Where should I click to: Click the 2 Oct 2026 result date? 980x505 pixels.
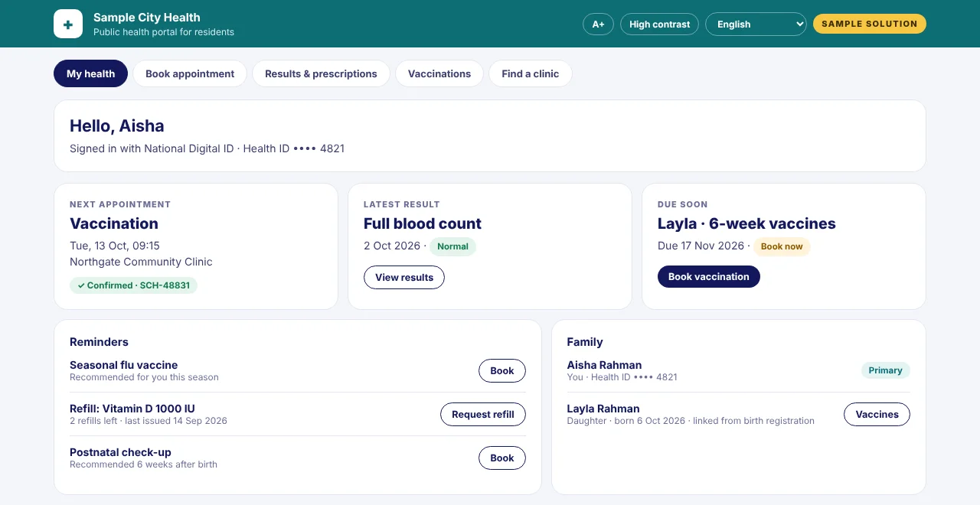392,246
